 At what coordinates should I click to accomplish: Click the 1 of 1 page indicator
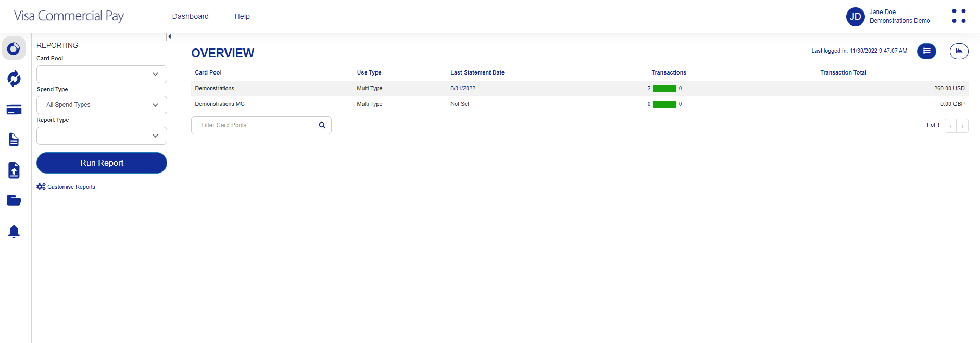(x=933, y=125)
